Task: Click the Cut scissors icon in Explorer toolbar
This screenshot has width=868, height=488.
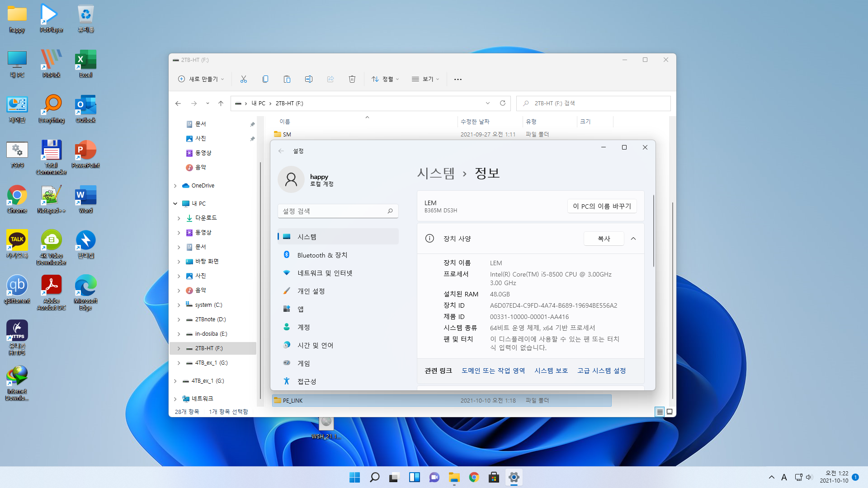Action: (244, 79)
